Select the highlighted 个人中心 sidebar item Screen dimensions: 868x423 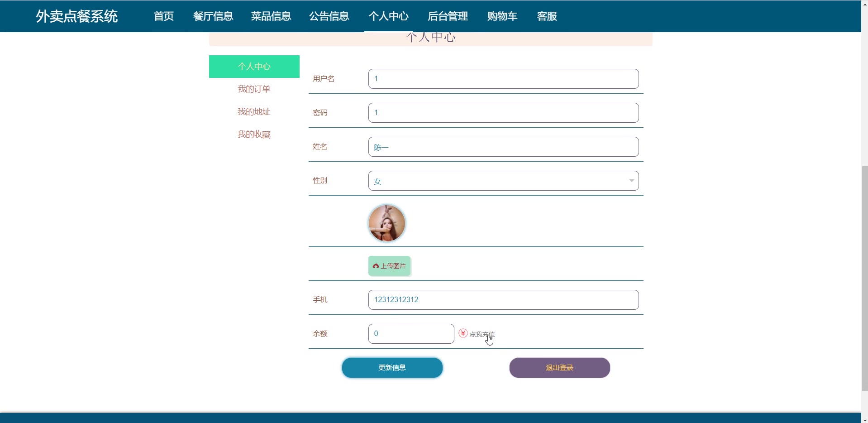tap(254, 66)
